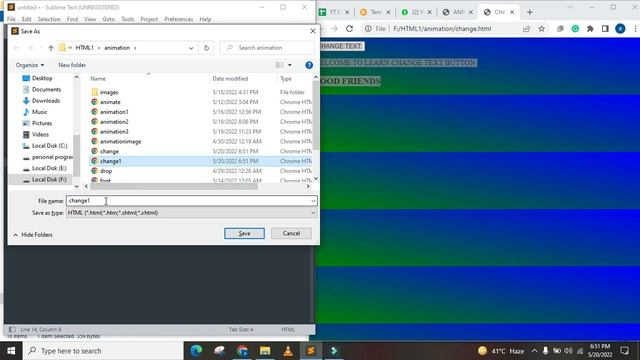The image size is (640, 360).
Task: Open the Chrome profile avatar
Action: click(620, 29)
